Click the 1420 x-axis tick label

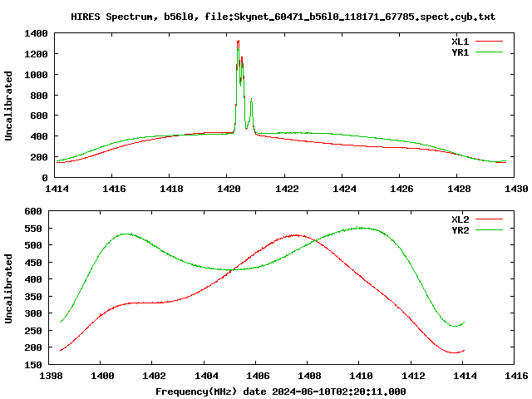pos(229,189)
